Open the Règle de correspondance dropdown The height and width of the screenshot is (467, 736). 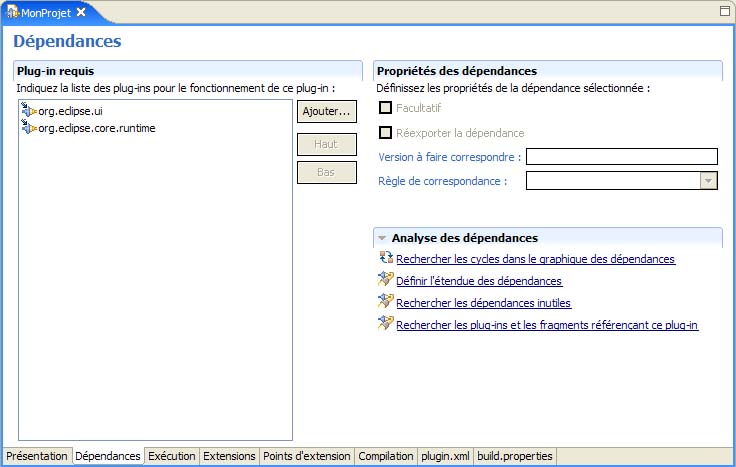(709, 181)
